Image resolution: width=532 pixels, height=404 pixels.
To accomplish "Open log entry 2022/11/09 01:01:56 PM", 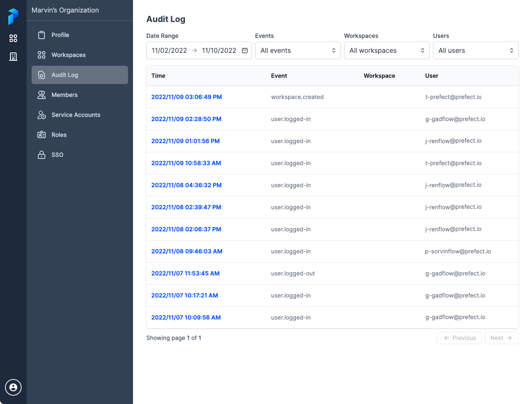I will click(185, 141).
